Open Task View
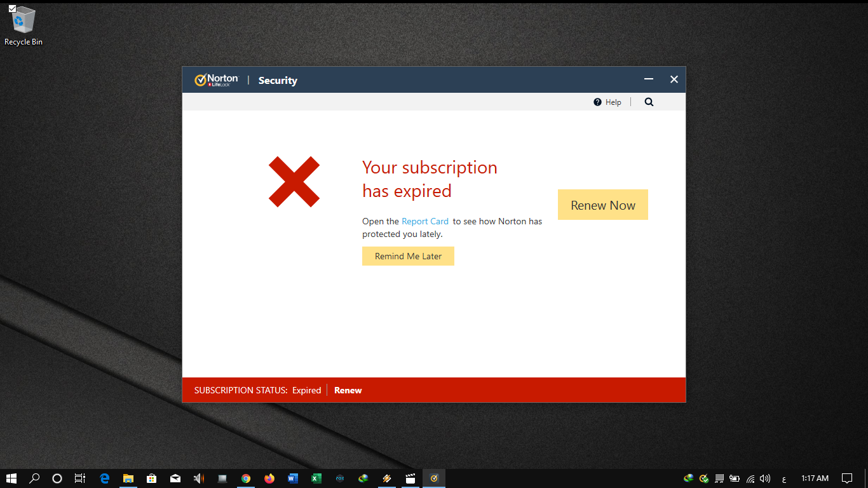868x488 pixels. [80, 478]
